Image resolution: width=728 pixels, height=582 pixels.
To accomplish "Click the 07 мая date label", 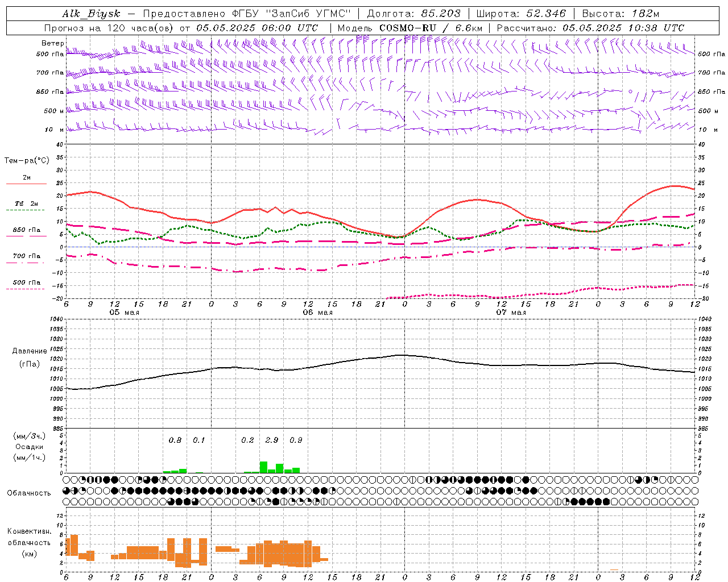I will (511, 313).
